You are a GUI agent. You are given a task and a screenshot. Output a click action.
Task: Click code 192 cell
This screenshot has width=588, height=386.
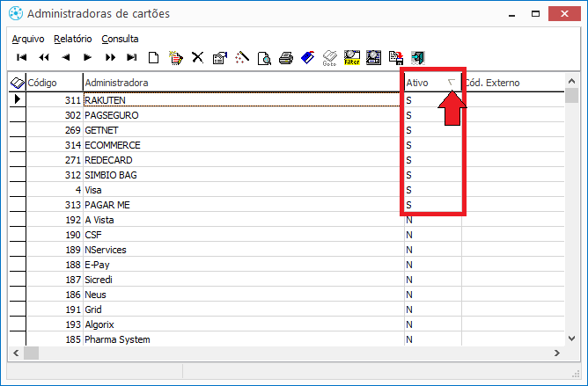[55, 220]
